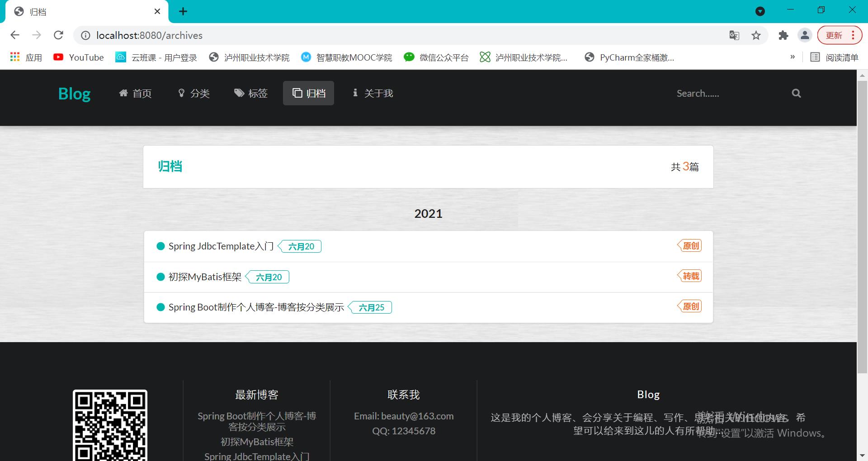Open Spring Boot制作个人博客-博客按分类展示 entry
The image size is (868, 461).
point(256,307)
